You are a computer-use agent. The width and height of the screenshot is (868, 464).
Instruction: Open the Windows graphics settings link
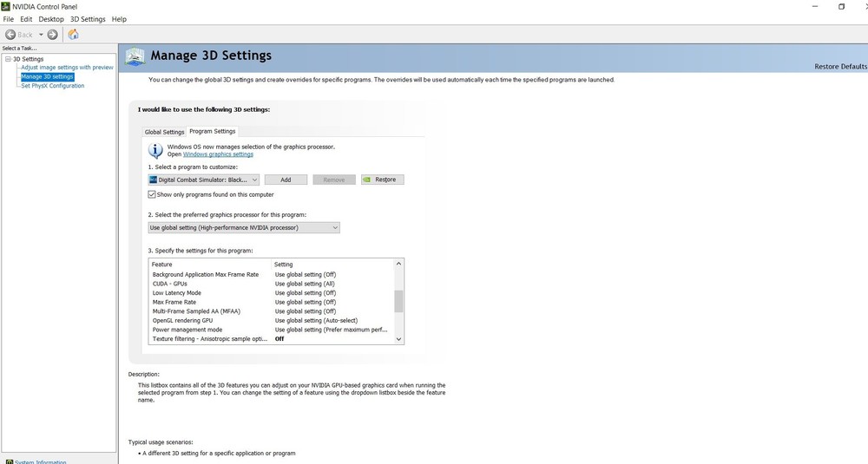pos(218,154)
